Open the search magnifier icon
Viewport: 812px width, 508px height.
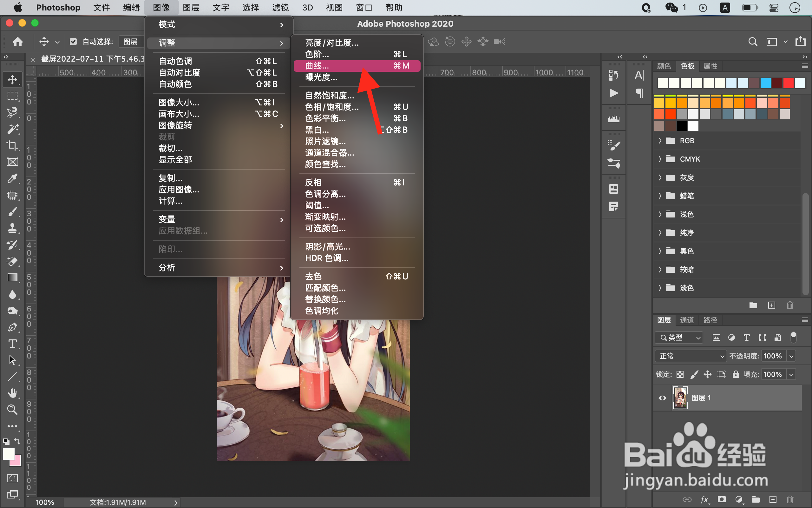point(753,42)
